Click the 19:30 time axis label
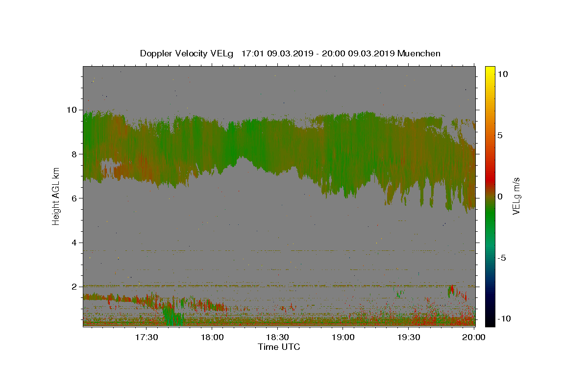 (x=409, y=337)
